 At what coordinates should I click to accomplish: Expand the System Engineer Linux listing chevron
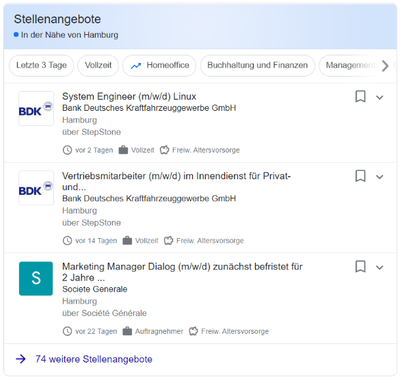tap(379, 97)
